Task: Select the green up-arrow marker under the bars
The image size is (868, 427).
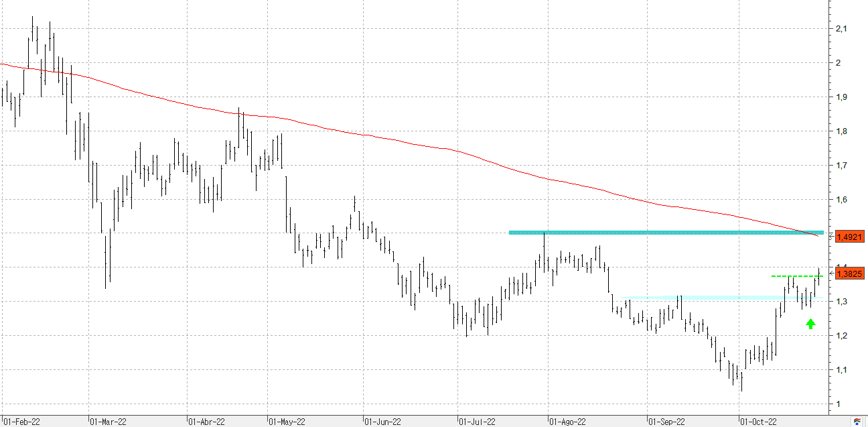Action: coord(810,324)
